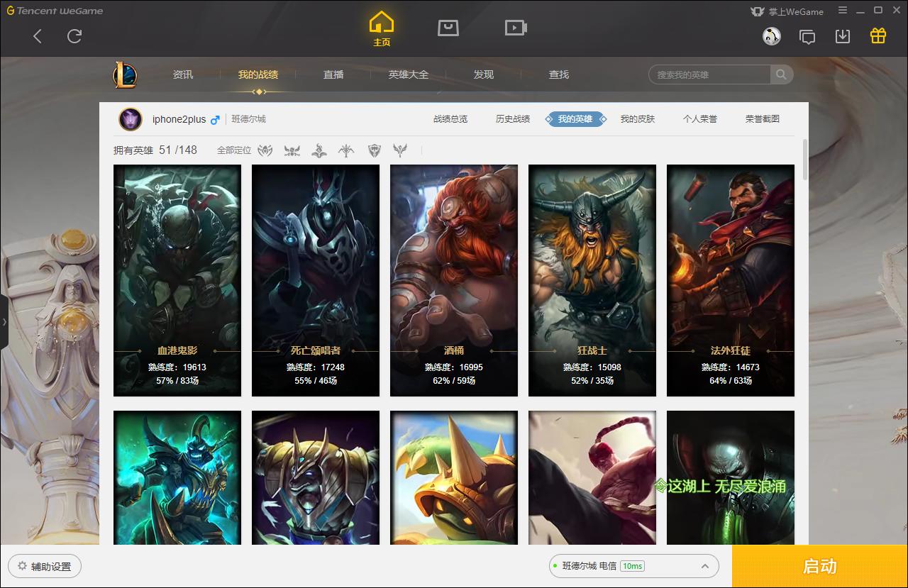Click the magnifier search icon
The image size is (908, 588).
coord(781,74)
